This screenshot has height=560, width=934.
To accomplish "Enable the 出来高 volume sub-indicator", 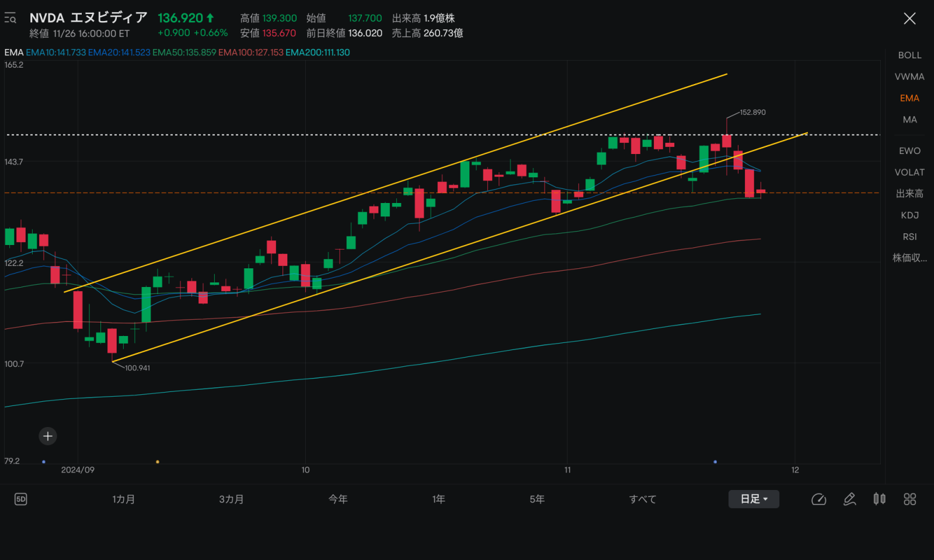I will (x=909, y=194).
